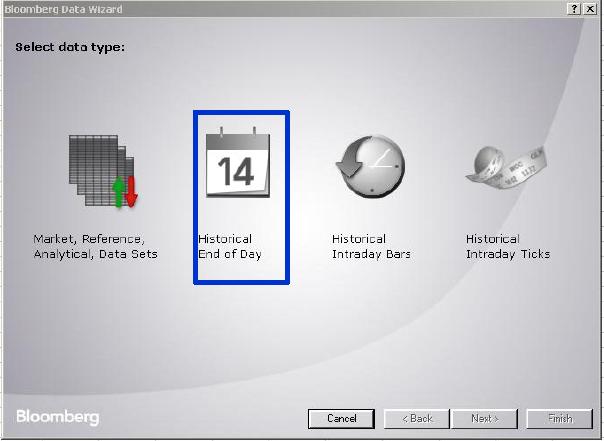Proceed with the Next > button
Screen dimensions: 604x441
tap(485, 419)
